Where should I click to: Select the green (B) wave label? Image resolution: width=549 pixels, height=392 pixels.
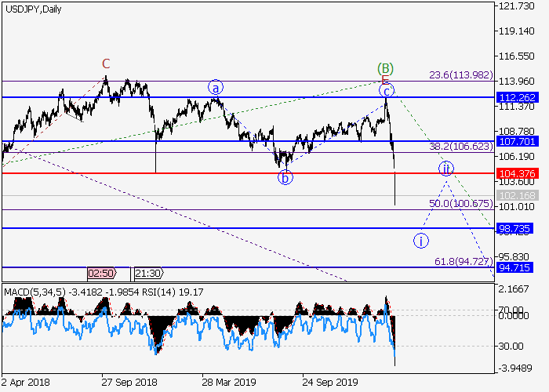point(384,68)
